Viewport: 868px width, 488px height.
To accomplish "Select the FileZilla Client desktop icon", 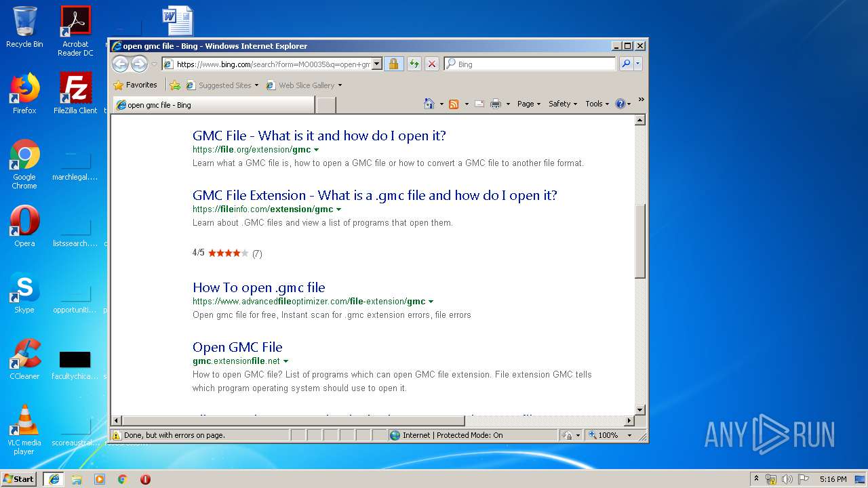I will (75, 94).
